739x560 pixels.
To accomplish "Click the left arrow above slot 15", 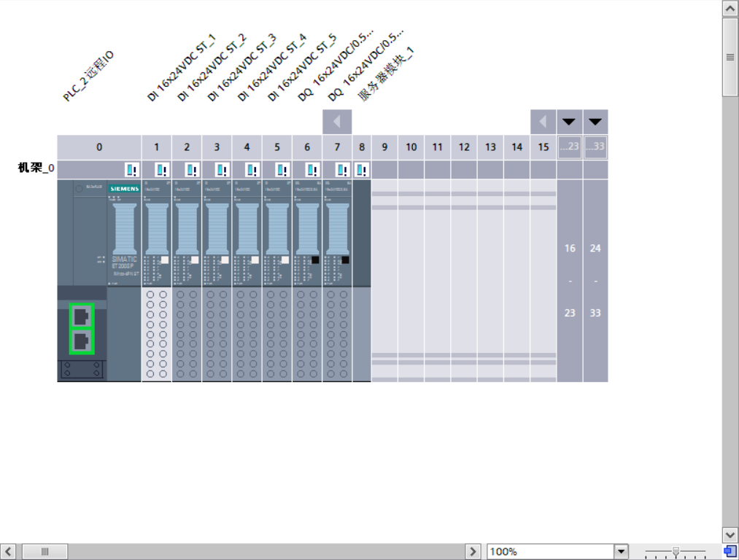I will click(x=543, y=122).
